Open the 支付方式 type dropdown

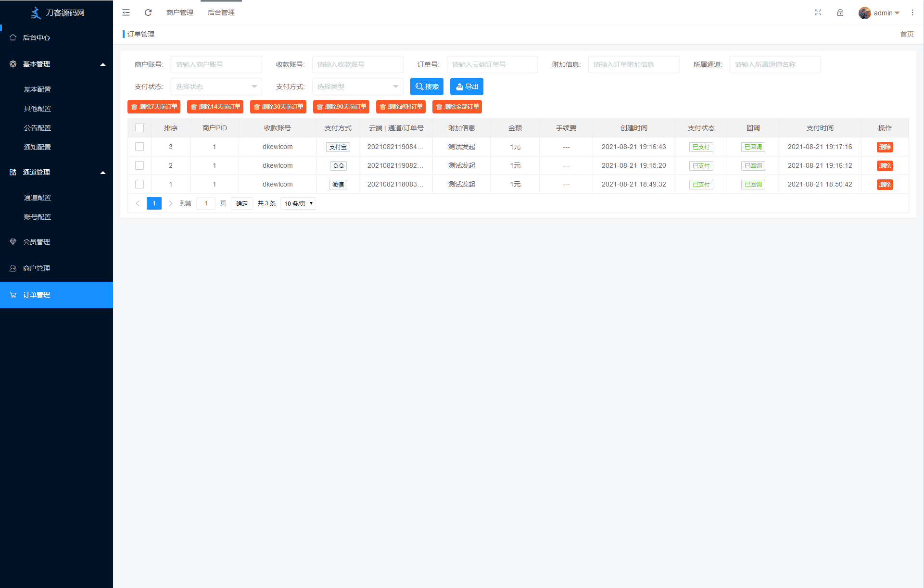pyautogui.click(x=357, y=87)
